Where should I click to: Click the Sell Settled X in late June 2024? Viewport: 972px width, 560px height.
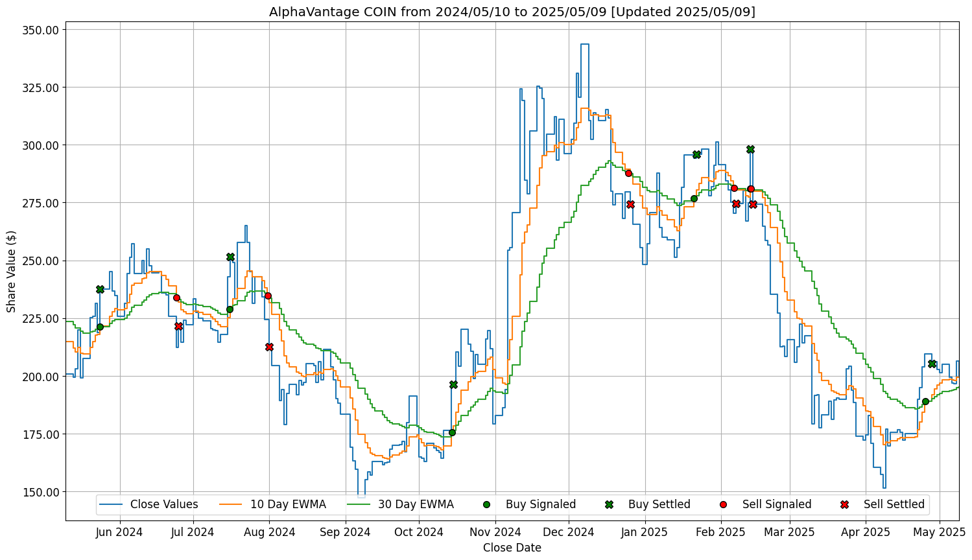pos(178,326)
